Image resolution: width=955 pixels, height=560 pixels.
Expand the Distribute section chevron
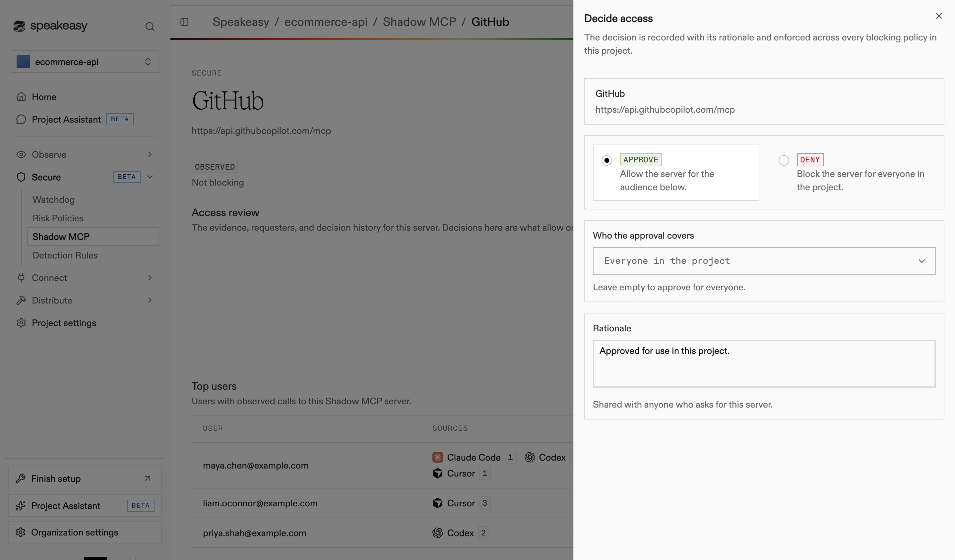[x=150, y=300]
